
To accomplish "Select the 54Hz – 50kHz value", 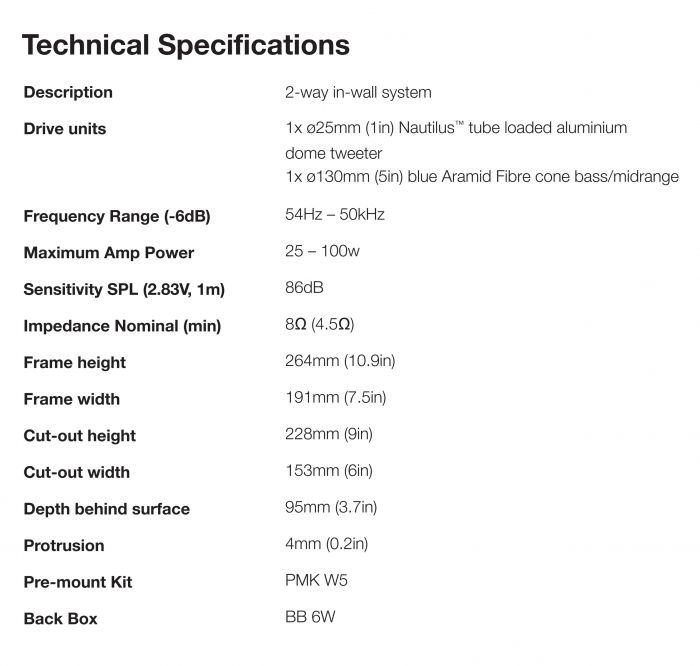I will coord(335,215).
